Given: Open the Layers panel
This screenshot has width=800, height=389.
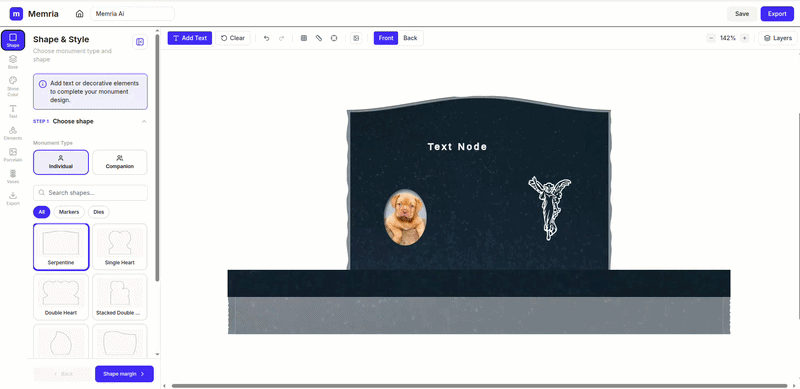Looking at the screenshot, I should click(778, 38).
